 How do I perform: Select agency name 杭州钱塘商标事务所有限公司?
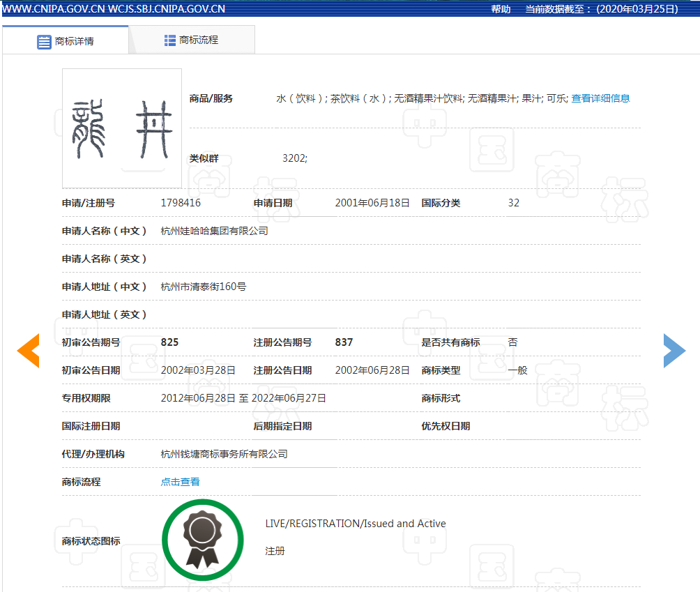(x=224, y=454)
